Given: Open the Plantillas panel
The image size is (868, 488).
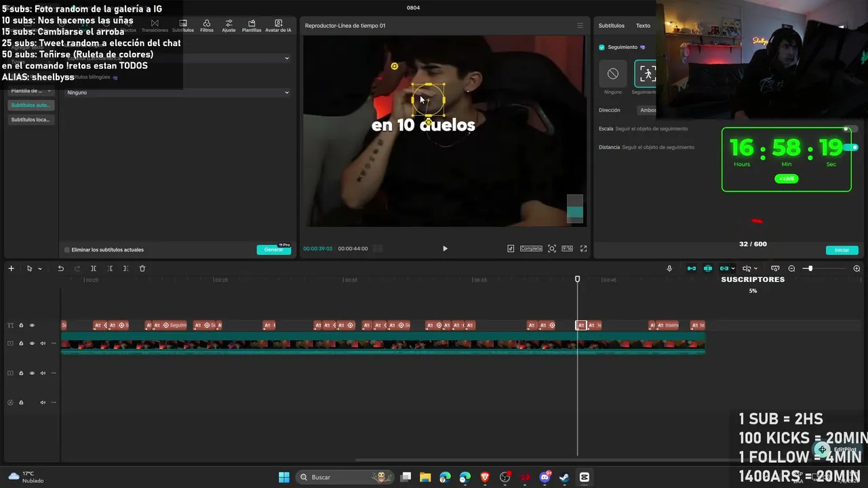Looking at the screenshot, I should coord(252,26).
